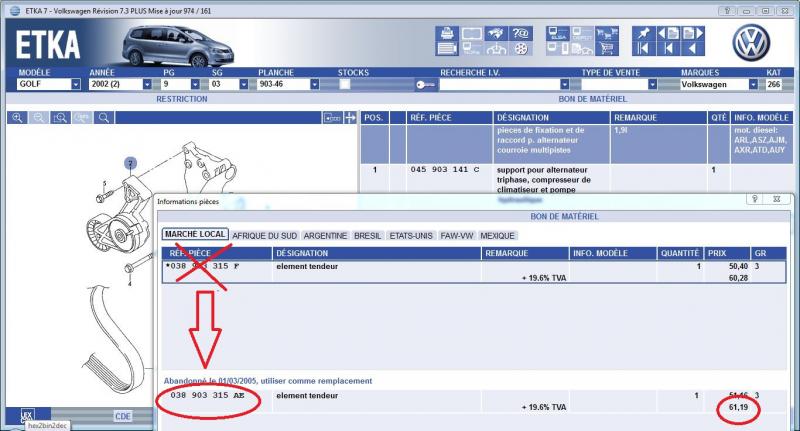Click the help question icon in dialog
The width and height of the screenshot is (800, 431).
point(755,199)
